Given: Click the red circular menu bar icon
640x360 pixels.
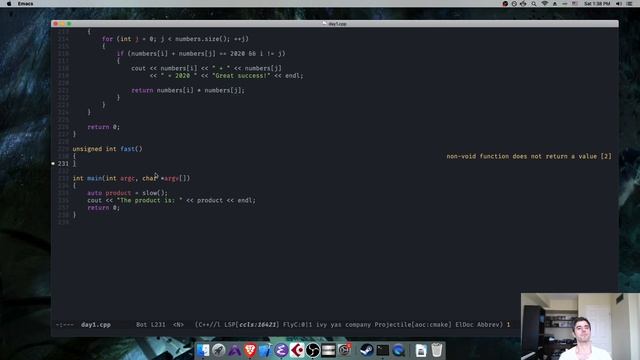Looking at the screenshot, I should click(x=505, y=4).
